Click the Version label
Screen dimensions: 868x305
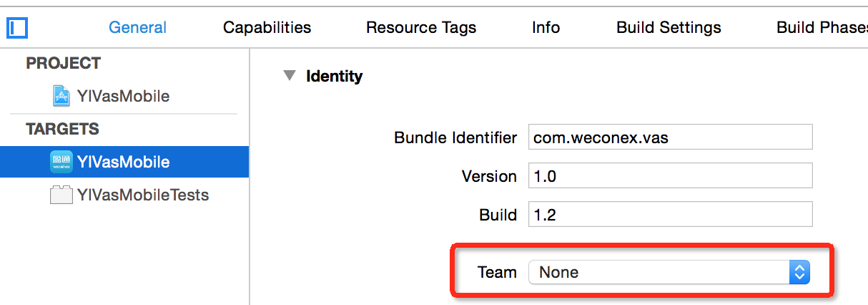[489, 176]
